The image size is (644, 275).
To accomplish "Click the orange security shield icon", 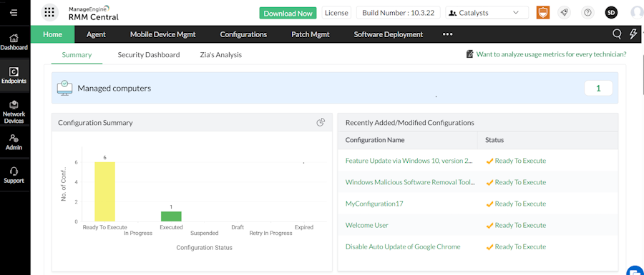I will click(x=543, y=13).
